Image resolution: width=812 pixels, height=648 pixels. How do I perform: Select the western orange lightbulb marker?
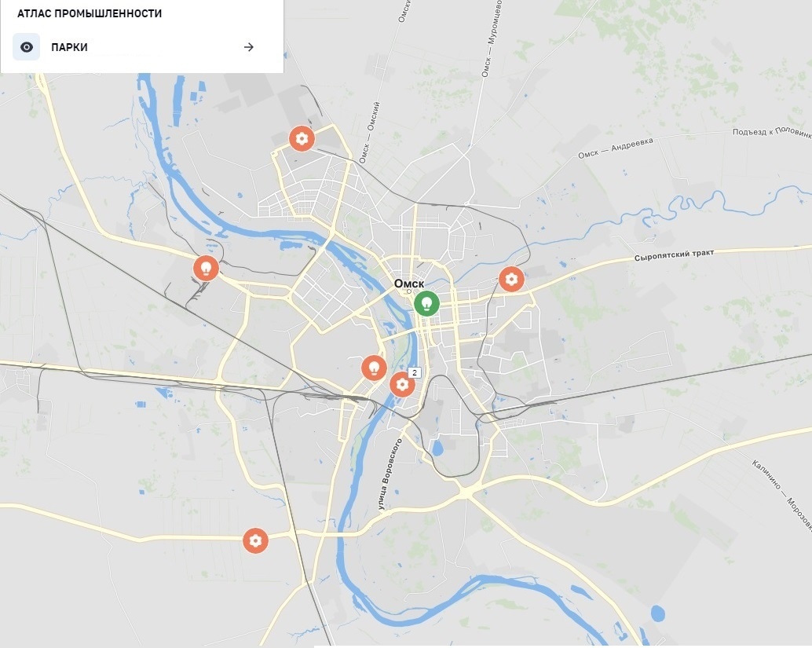pyautogui.click(x=206, y=269)
